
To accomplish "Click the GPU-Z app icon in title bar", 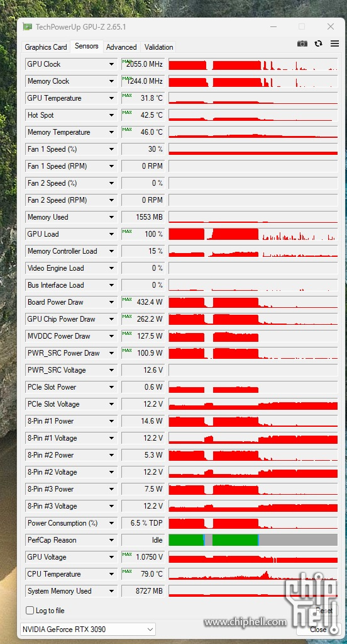I will pyautogui.click(x=27, y=27).
